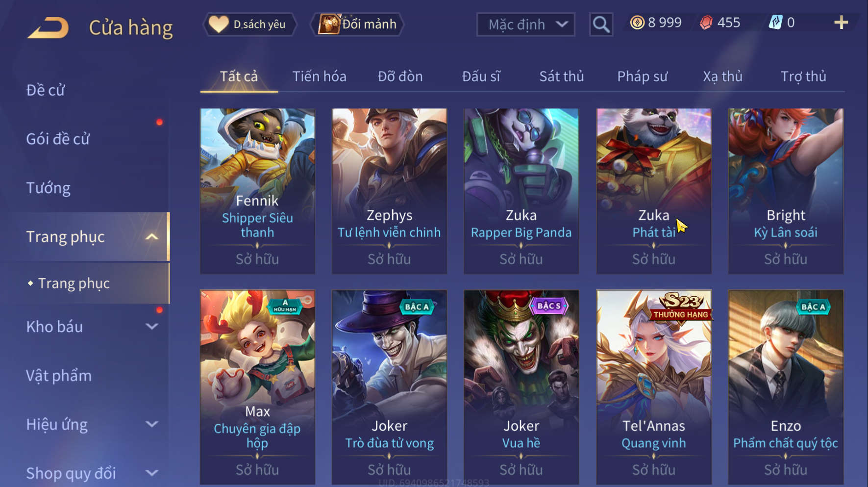Expand the Shop quy đổi section
The image size is (868, 487).
click(x=152, y=473)
